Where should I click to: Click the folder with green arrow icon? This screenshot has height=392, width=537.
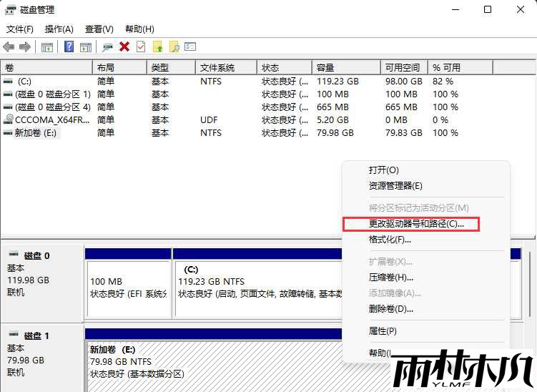(157, 46)
